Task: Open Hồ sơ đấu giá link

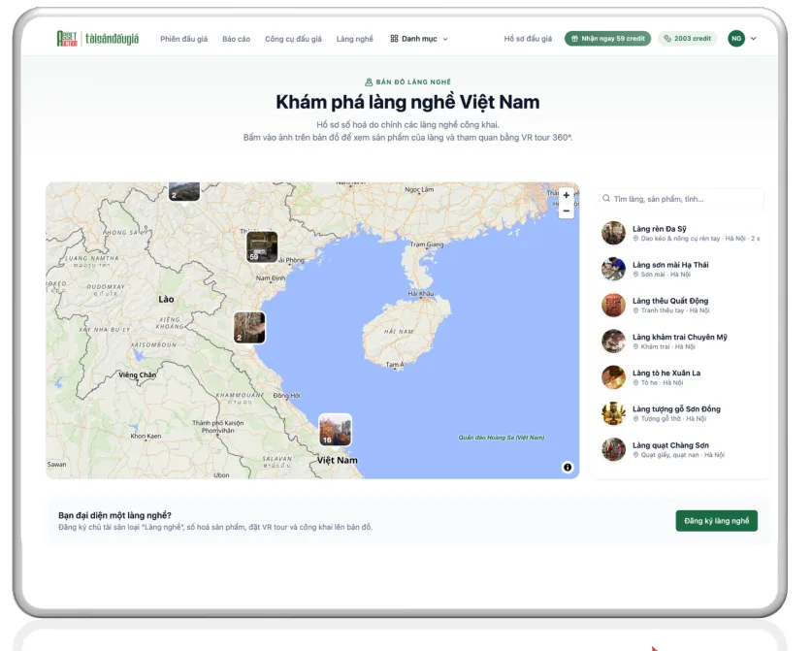Action: pos(528,39)
